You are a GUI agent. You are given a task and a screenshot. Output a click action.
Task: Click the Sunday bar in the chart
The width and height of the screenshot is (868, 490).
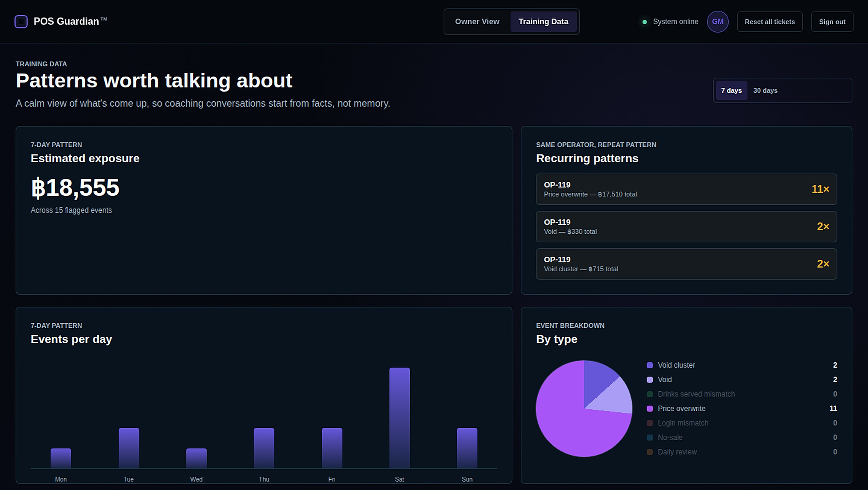pos(467,448)
